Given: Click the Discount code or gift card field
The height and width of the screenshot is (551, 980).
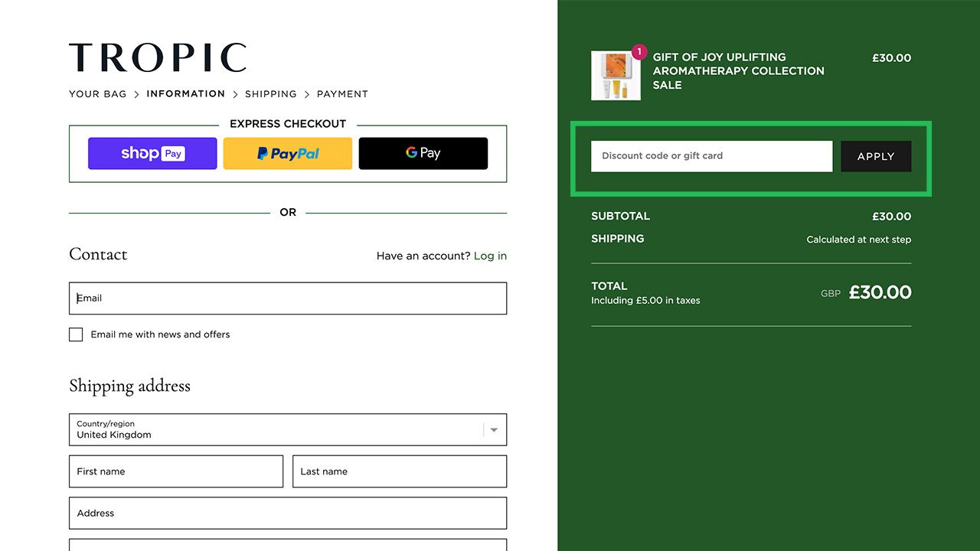Looking at the screenshot, I should pyautogui.click(x=711, y=156).
